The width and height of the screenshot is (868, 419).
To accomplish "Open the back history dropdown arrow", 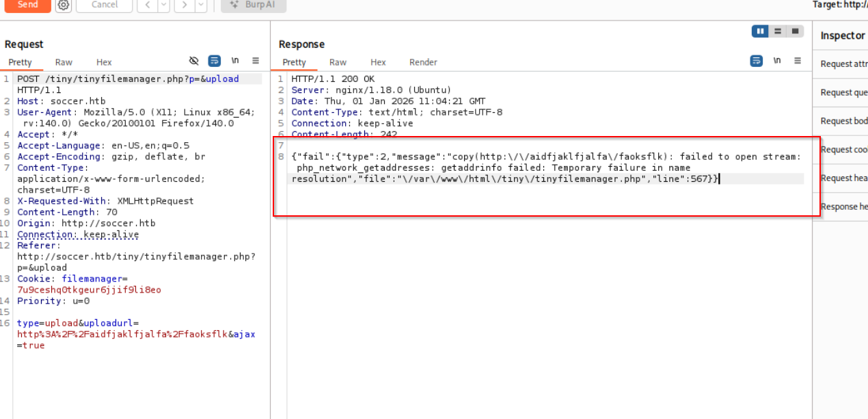I will pyautogui.click(x=163, y=5).
